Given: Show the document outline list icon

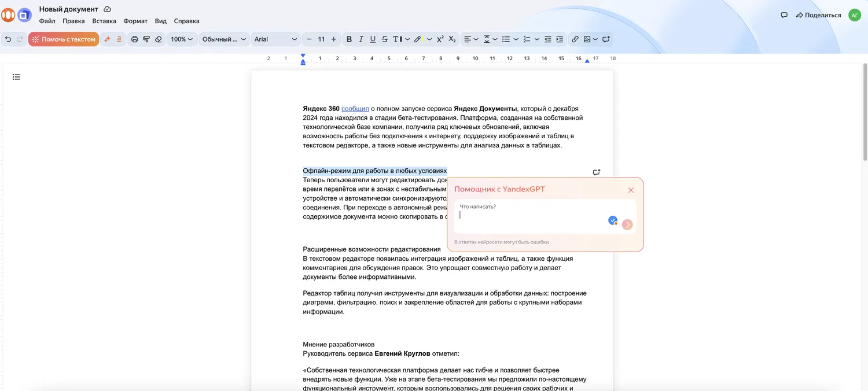Looking at the screenshot, I should click(x=16, y=77).
